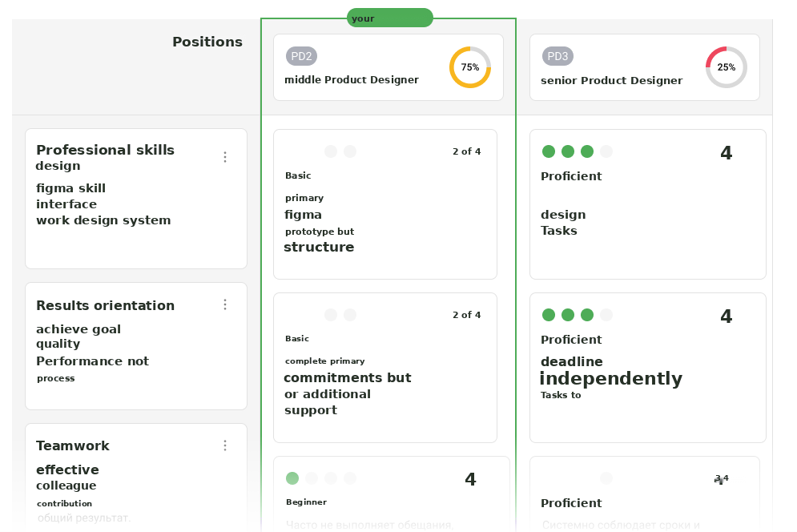Click '2 of 4' score in Results orientation row
The image size is (797, 532).
point(467,315)
